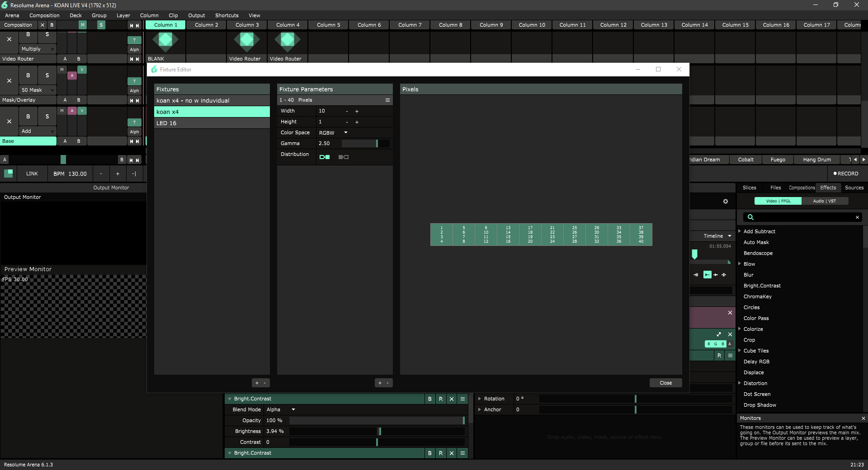Expand the Colorize effect group
This screenshot has width=868, height=470.
[740, 329]
